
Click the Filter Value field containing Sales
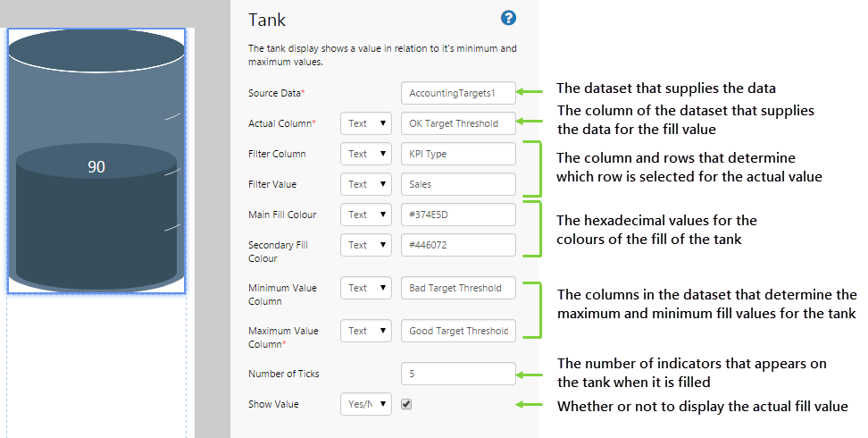tap(458, 184)
